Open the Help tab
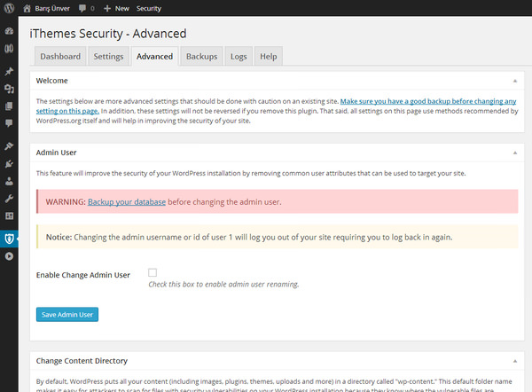The height and width of the screenshot is (392, 532). coord(269,57)
